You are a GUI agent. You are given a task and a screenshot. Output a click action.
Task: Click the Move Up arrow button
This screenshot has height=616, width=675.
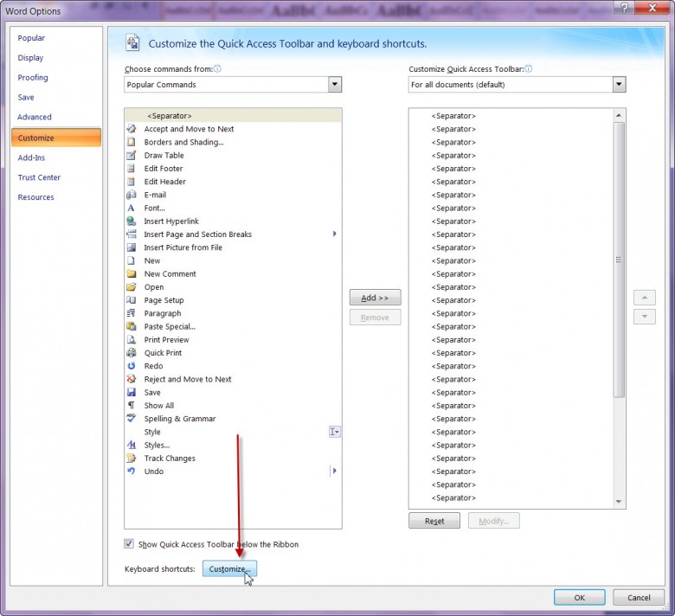click(645, 298)
